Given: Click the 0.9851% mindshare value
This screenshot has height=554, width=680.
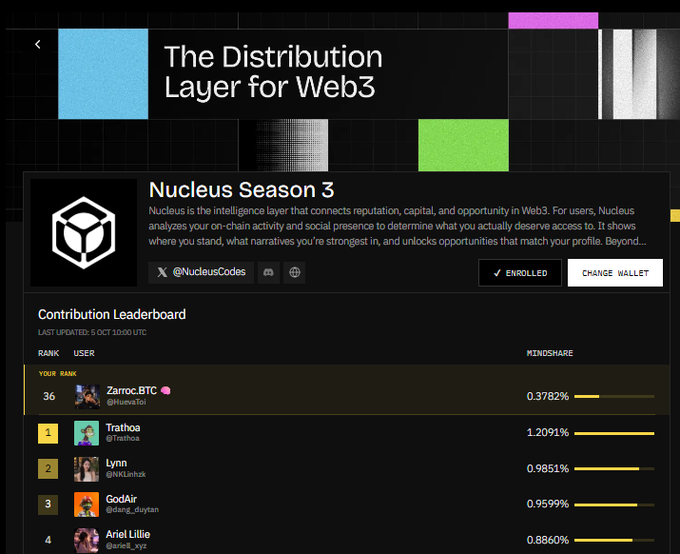Looking at the screenshot, I should pos(547,469).
